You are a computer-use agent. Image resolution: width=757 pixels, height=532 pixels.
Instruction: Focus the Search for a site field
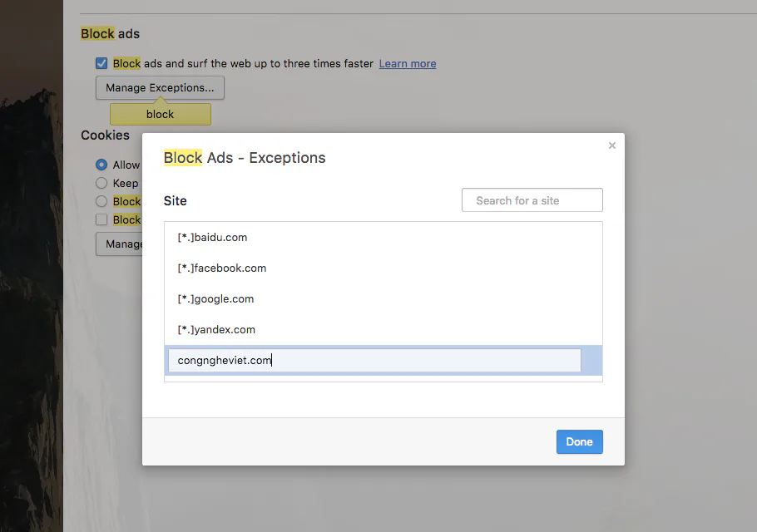[532, 200]
